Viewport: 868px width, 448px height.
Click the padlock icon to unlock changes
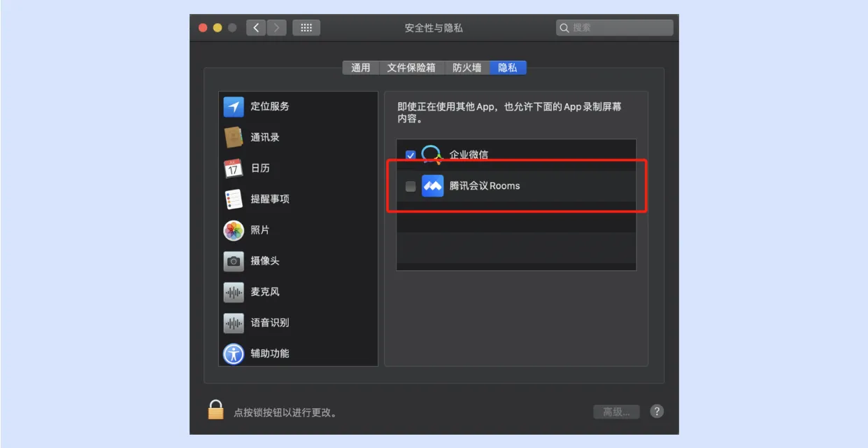pos(215,409)
